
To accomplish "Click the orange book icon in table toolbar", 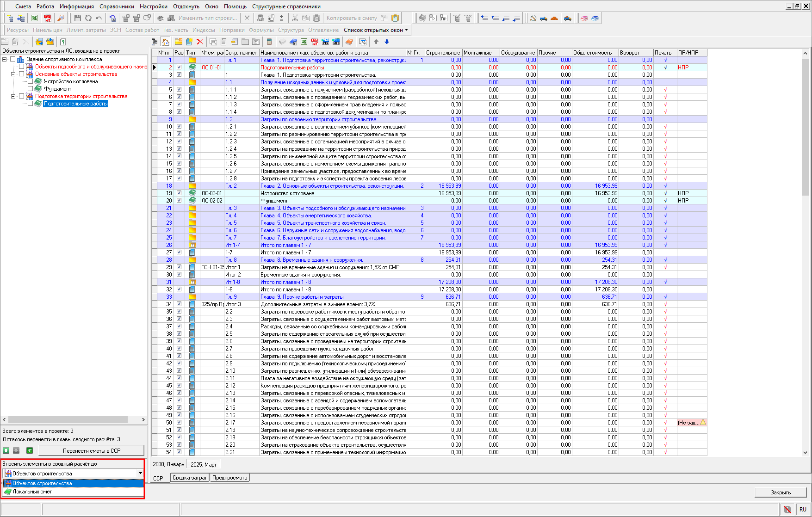I will [349, 42].
